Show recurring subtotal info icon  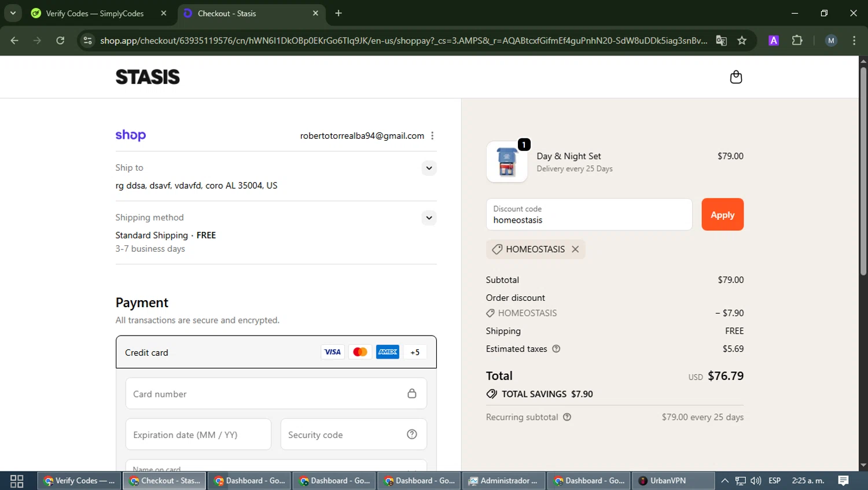(567, 417)
